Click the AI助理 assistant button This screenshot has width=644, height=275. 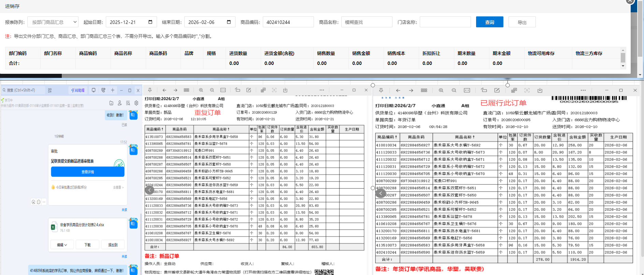(78, 90)
